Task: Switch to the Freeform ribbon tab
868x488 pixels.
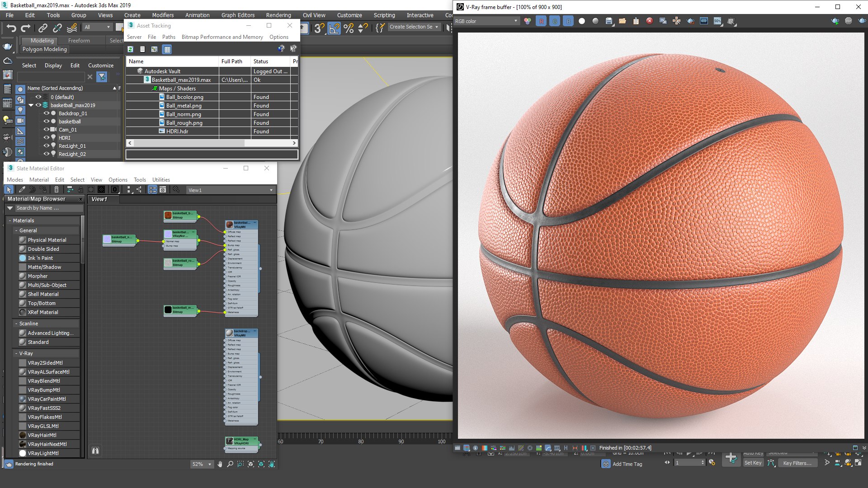Action: 79,40
